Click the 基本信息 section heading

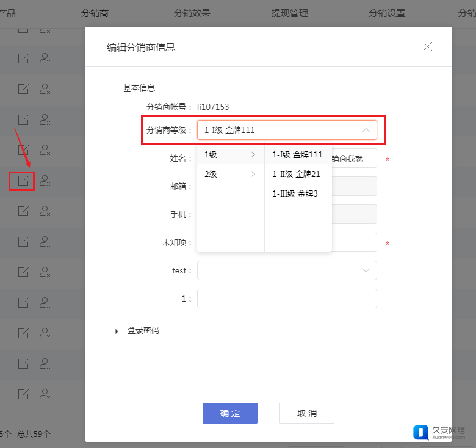[x=139, y=89]
